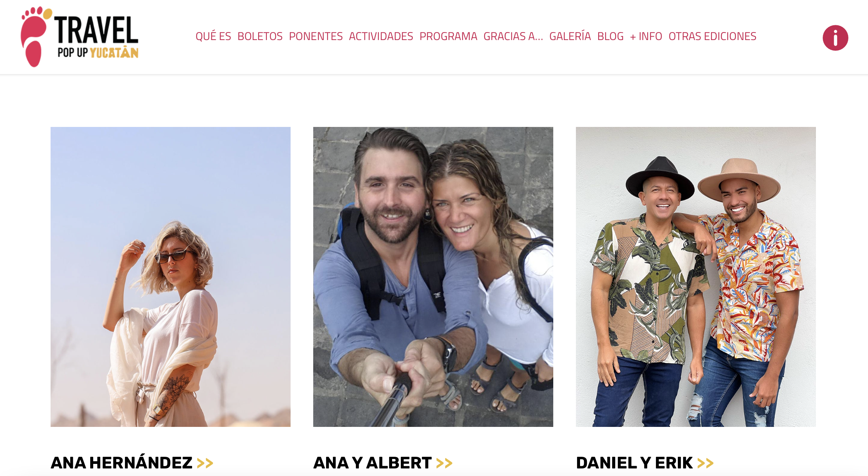
Task: Open the Daniel y Erik photo
Action: tap(696, 277)
